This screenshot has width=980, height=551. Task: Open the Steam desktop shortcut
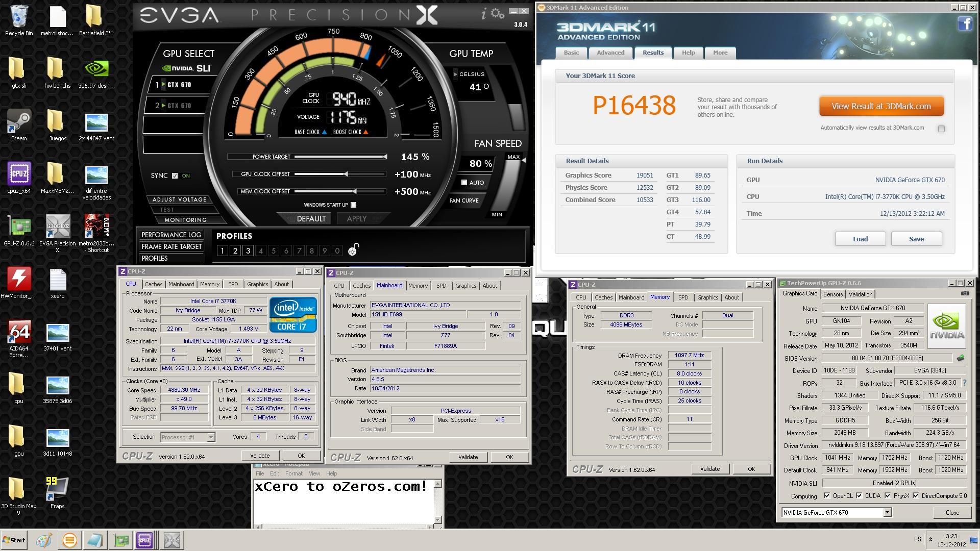point(19,125)
